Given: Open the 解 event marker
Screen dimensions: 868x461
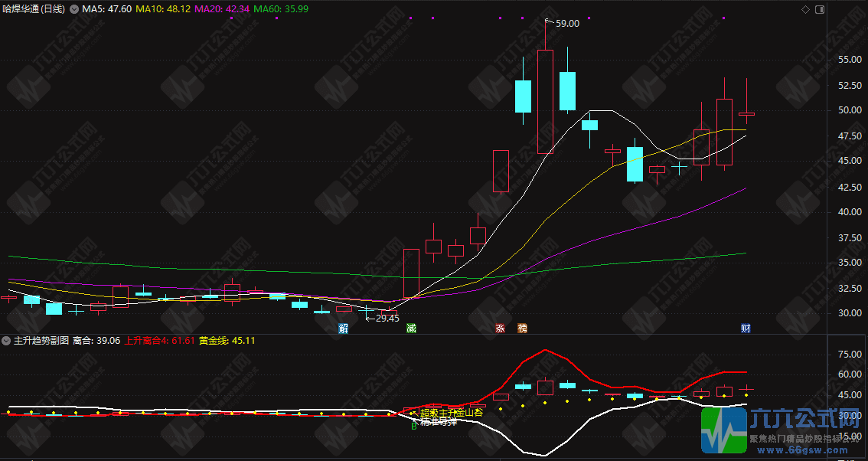Looking at the screenshot, I should tap(344, 328).
